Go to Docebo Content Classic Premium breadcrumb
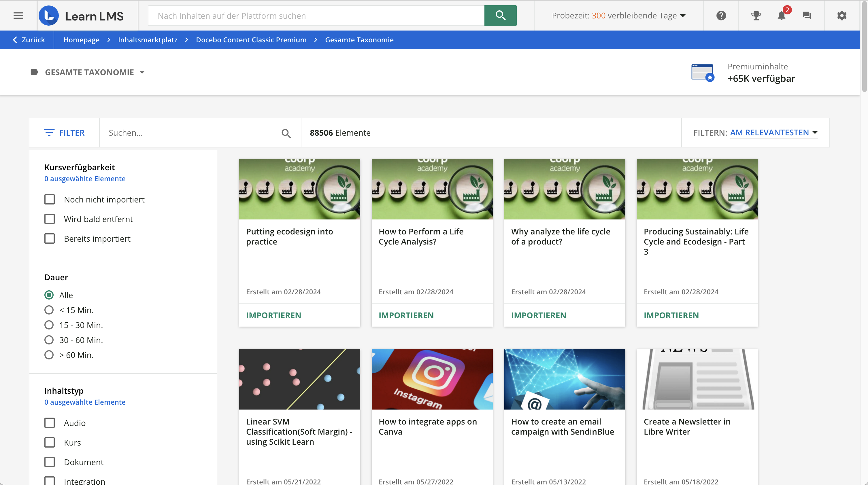Viewport: 868px width, 485px height. click(251, 40)
